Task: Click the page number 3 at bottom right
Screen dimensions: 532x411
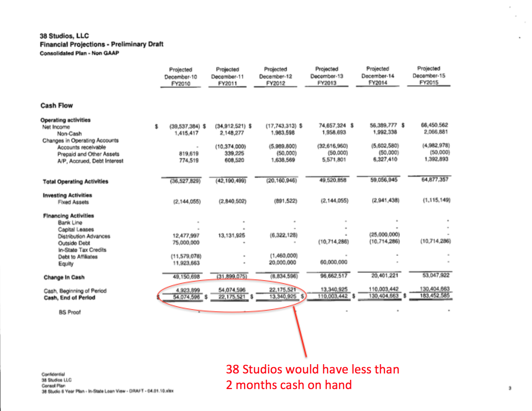Action: pos(510,388)
